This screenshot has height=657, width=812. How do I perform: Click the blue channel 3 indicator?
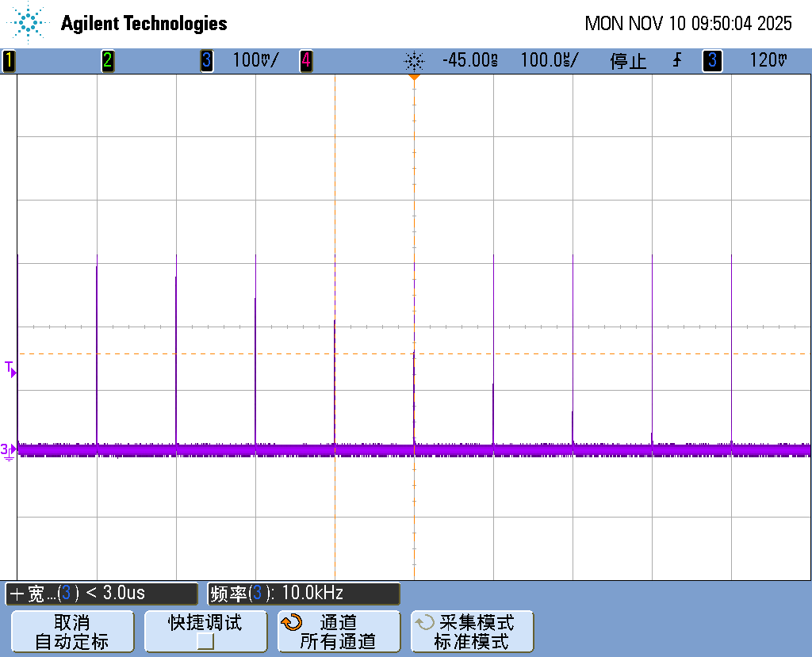click(206, 61)
